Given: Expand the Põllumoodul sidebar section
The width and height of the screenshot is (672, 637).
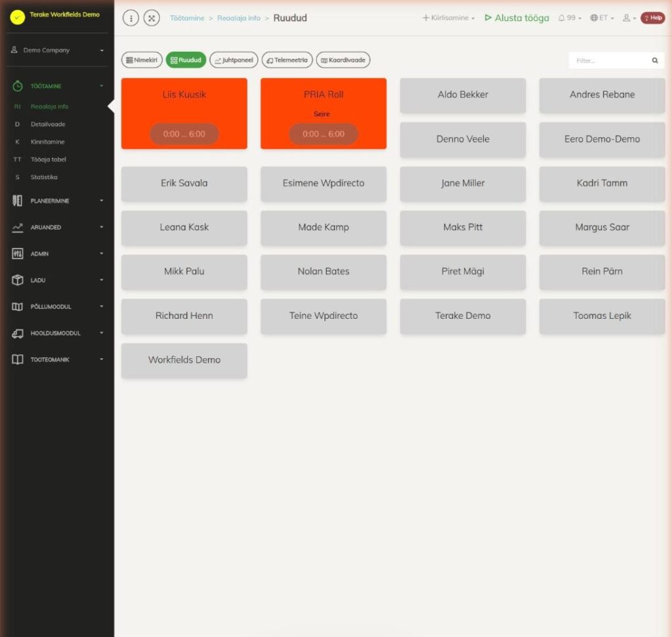Looking at the screenshot, I should pyautogui.click(x=58, y=307).
